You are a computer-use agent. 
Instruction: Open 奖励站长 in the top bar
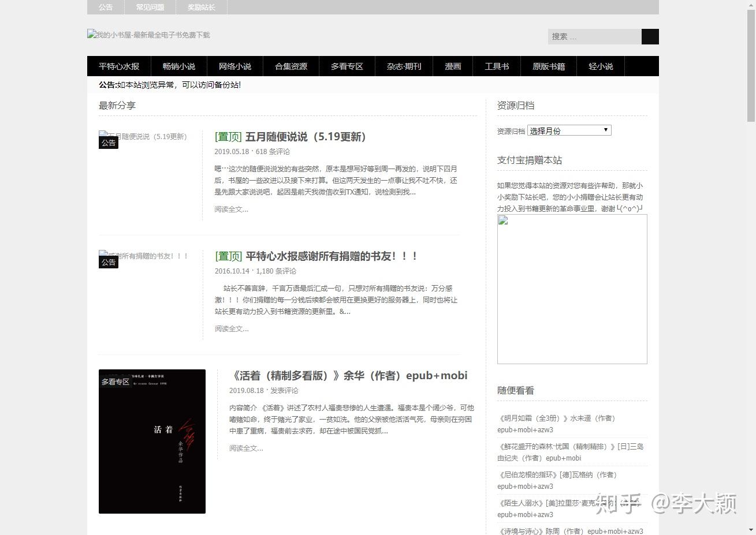coord(201,8)
